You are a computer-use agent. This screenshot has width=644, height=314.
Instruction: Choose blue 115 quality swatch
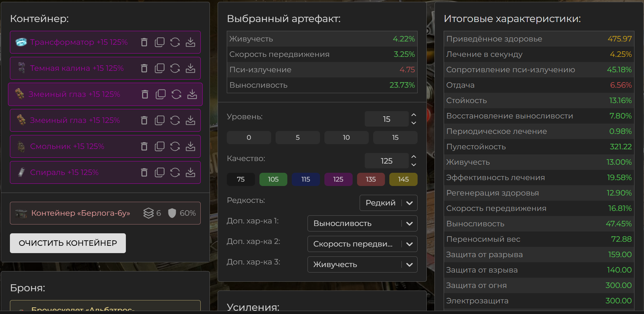pyautogui.click(x=306, y=179)
